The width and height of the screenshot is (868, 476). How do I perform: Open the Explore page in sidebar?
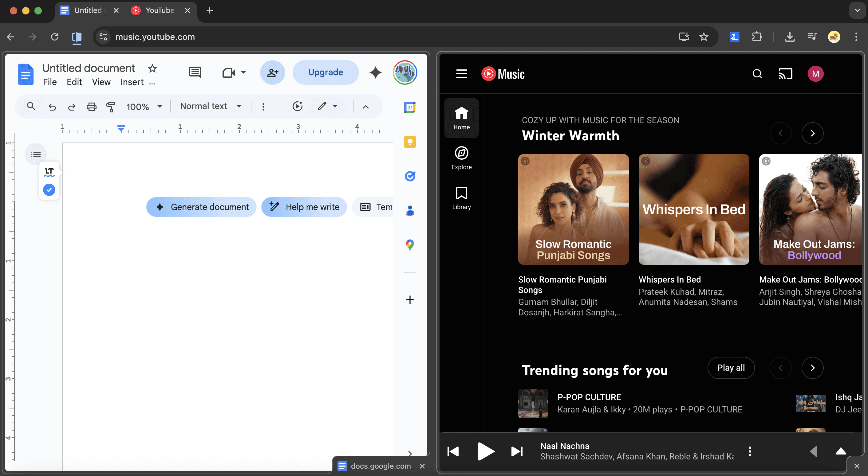[x=461, y=158]
